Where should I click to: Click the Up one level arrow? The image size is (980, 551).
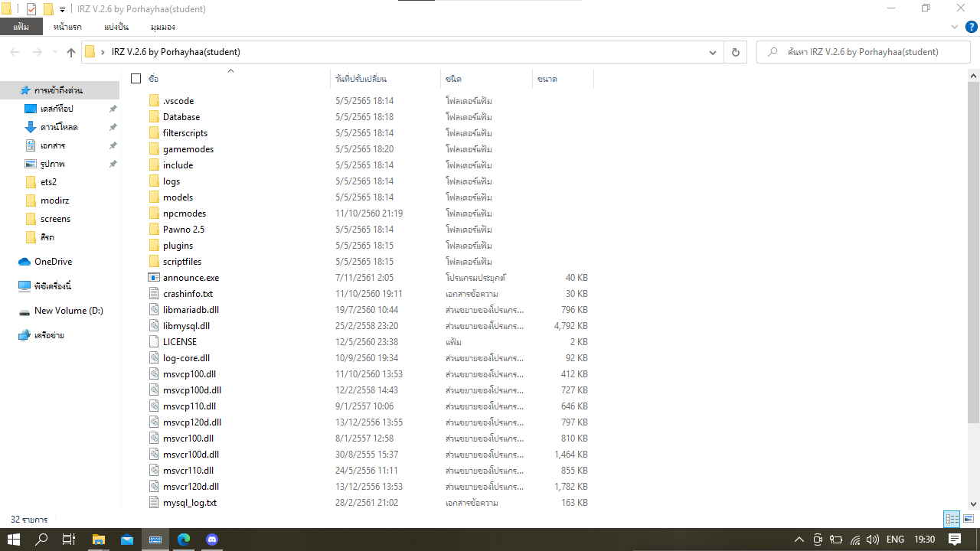pos(71,52)
